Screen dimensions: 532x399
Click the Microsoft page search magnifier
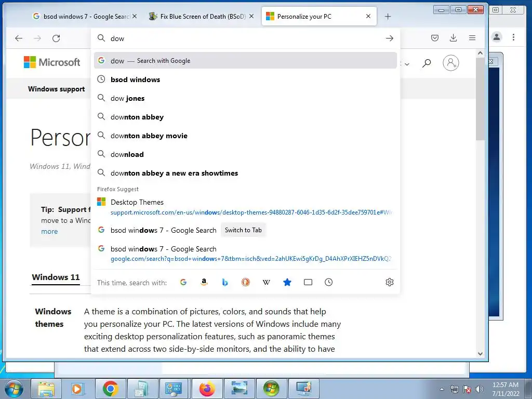427,63
